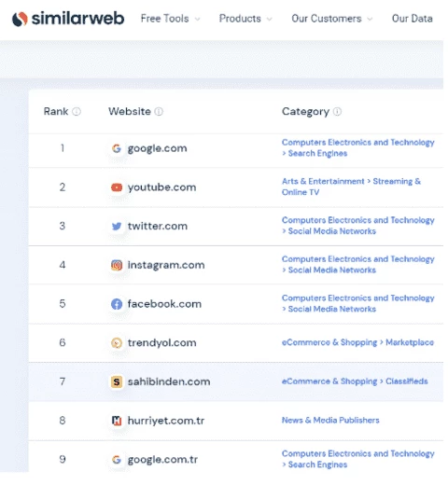The height and width of the screenshot is (485, 448).
Task: Click the Sahibinden favicon icon
Action: 117,381
